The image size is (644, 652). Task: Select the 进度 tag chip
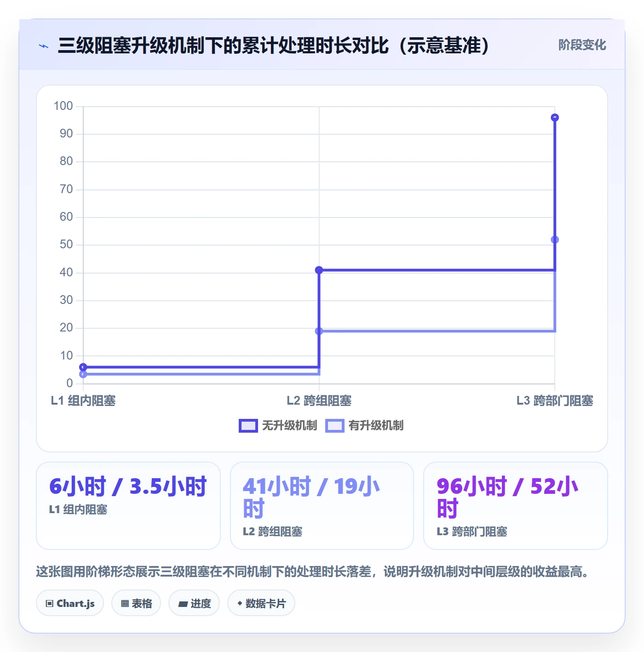point(194,603)
